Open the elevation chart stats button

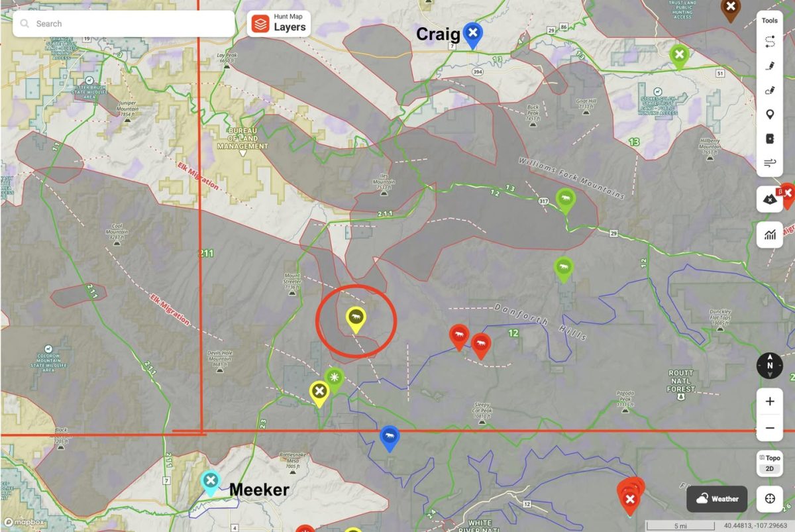(769, 235)
